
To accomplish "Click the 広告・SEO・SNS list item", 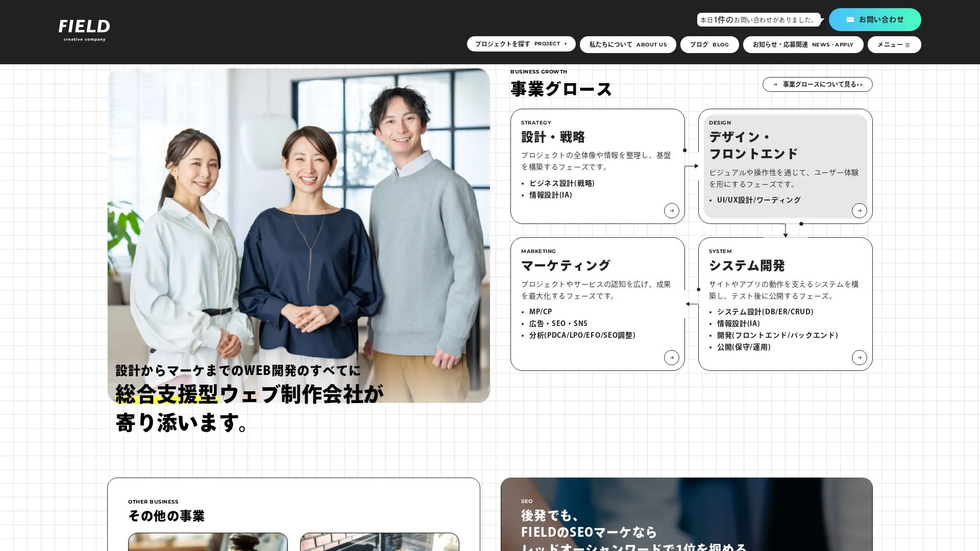I will pyautogui.click(x=558, y=323).
